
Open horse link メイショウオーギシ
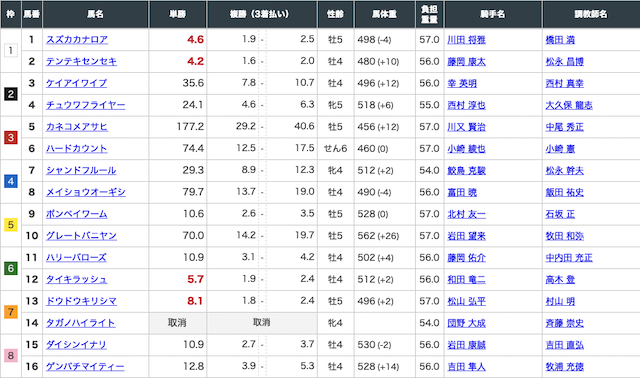pyautogui.click(x=85, y=192)
